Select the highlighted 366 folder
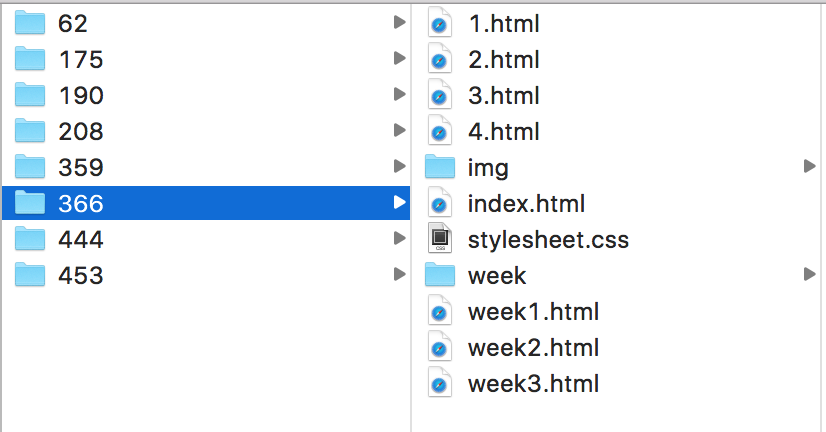This screenshot has height=432, width=826. [206, 203]
